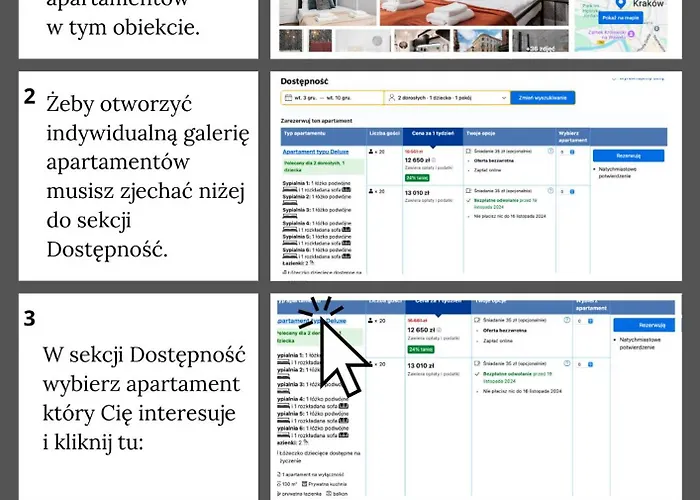Viewport: 700px width, 500px height.
Task: Click the '12 650 zł' price in step 3
Action: pos(421,330)
